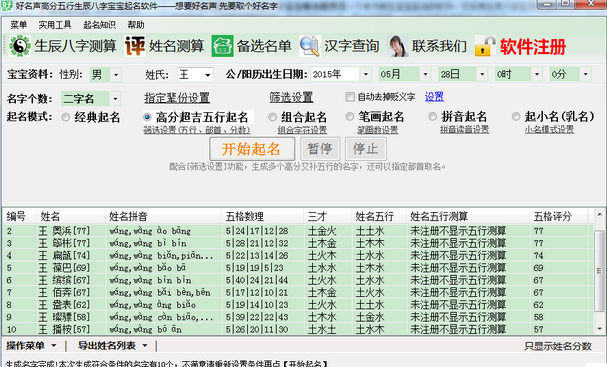The width and height of the screenshot is (607, 367).
Task: Click the green 备选名单 icon
Action: pyautogui.click(x=222, y=46)
